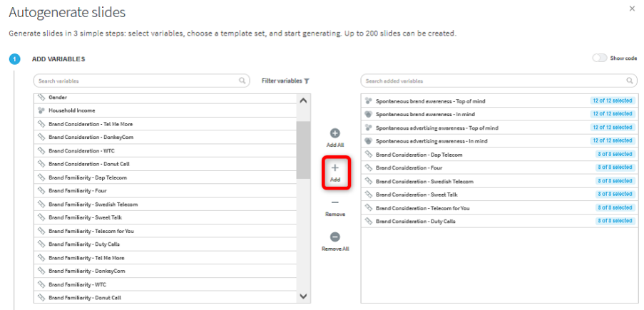Select Brand Familiarity - WTC

(x=165, y=284)
